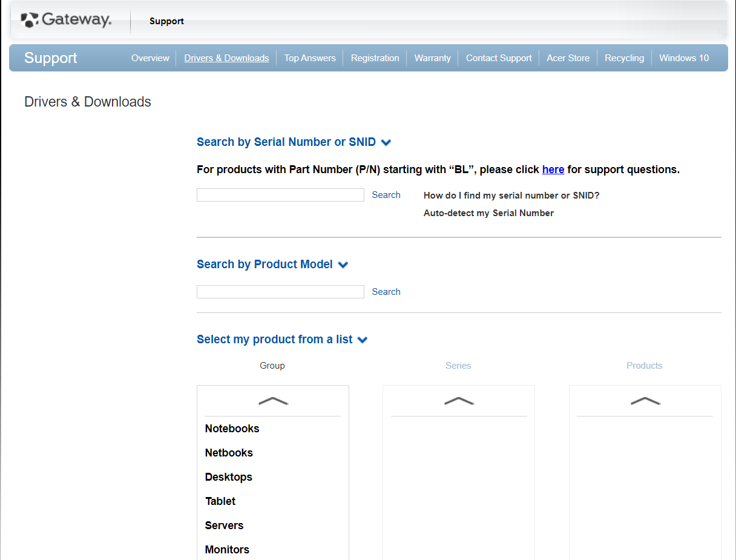The width and height of the screenshot is (736, 560).
Task: Click the Series list up arrow
Action: click(x=459, y=401)
